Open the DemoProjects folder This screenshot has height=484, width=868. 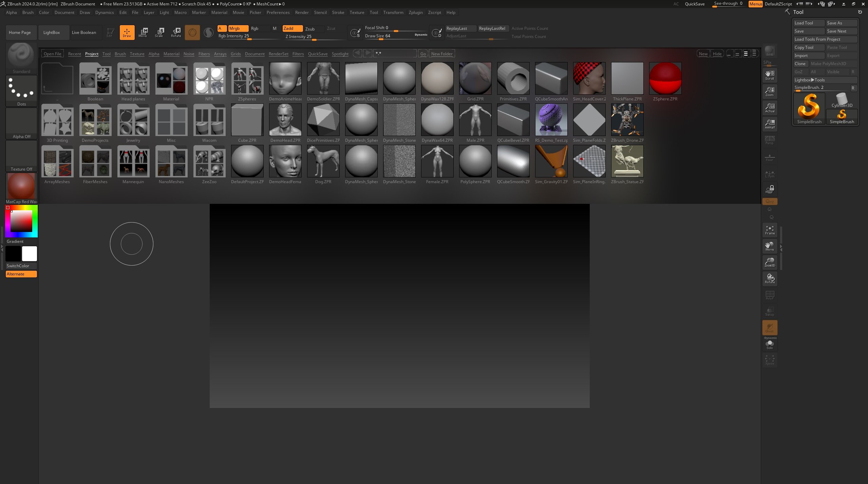(95, 120)
